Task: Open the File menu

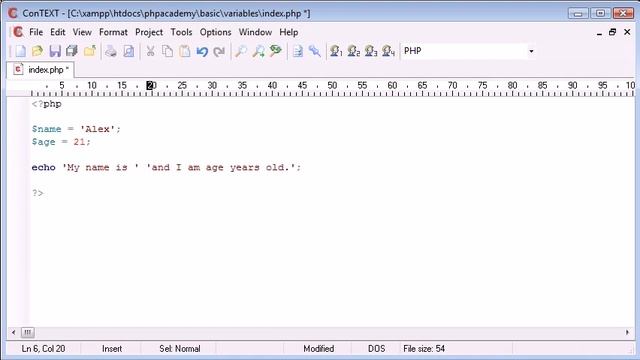Action: pyautogui.click(x=36, y=32)
